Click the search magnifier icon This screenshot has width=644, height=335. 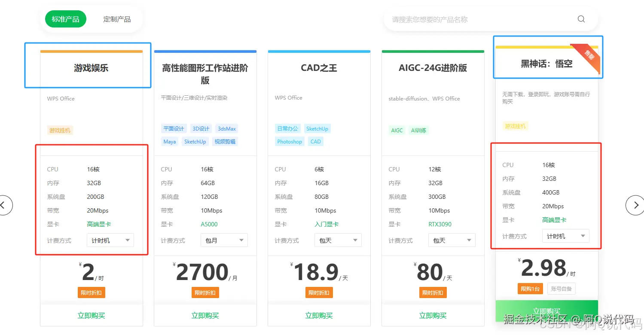coord(581,19)
